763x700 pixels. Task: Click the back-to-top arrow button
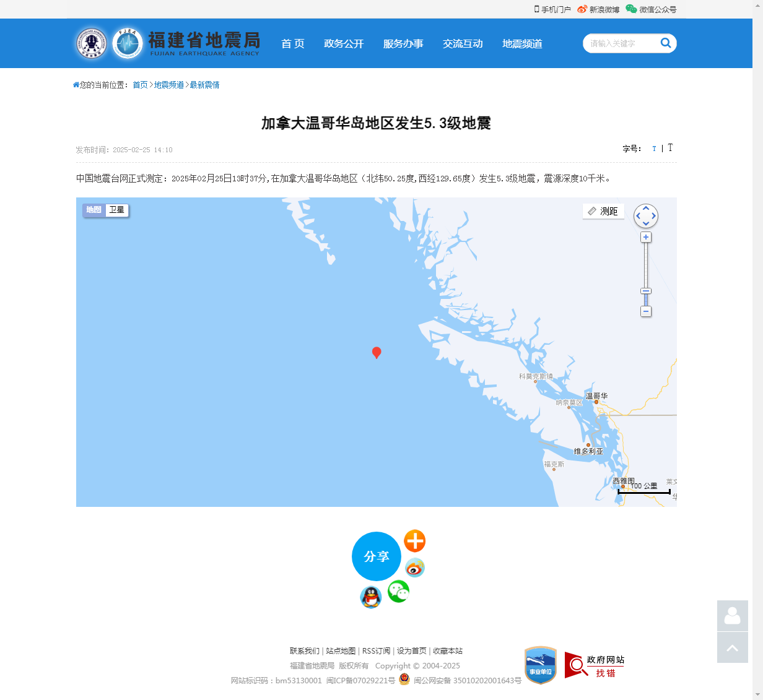[733, 647]
